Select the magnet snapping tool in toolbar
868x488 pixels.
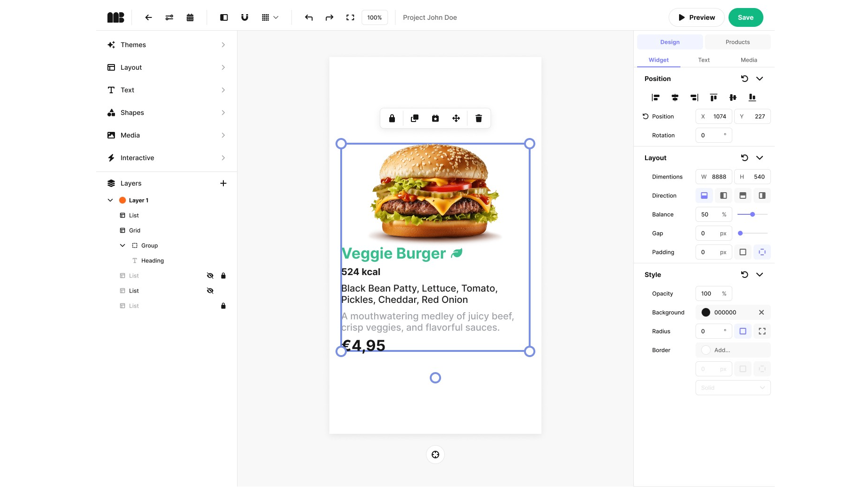[245, 17]
